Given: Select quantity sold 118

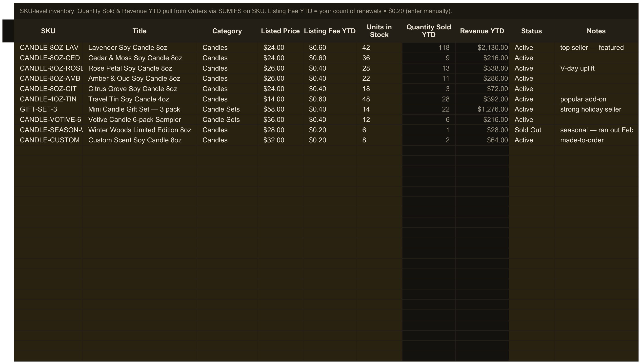Looking at the screenshot, I should [429, 47].
